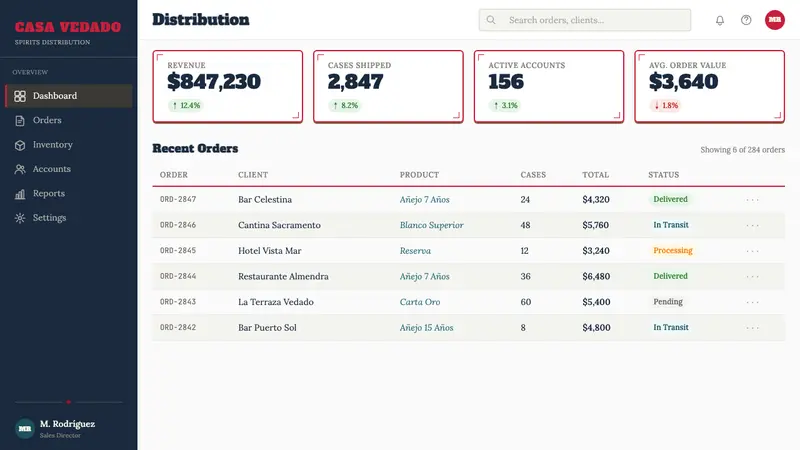800x450 pixels.
Task: Click the CLIENT column header
Action: (253, 174)
